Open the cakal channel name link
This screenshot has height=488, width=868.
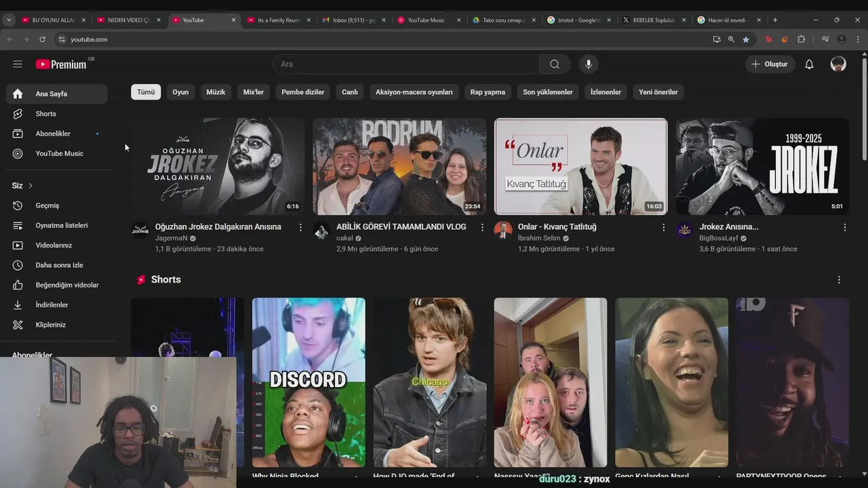(344, 239)
